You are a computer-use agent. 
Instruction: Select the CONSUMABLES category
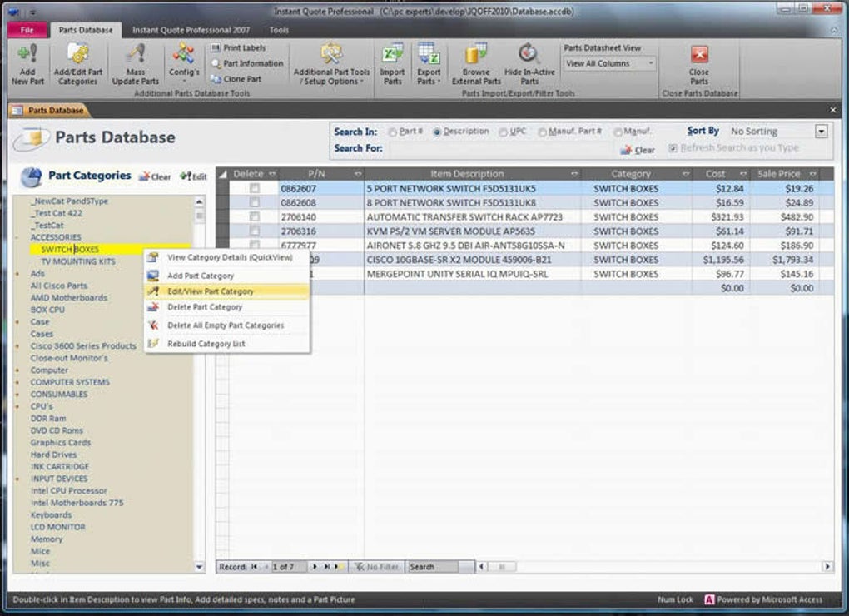pyautogui.click(x=58, y=394)
